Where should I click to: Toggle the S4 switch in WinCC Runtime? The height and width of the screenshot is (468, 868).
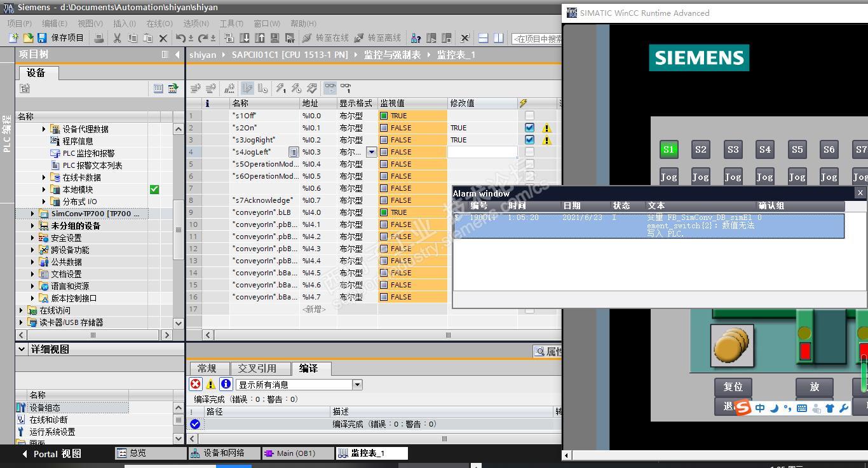click(765, 149)
